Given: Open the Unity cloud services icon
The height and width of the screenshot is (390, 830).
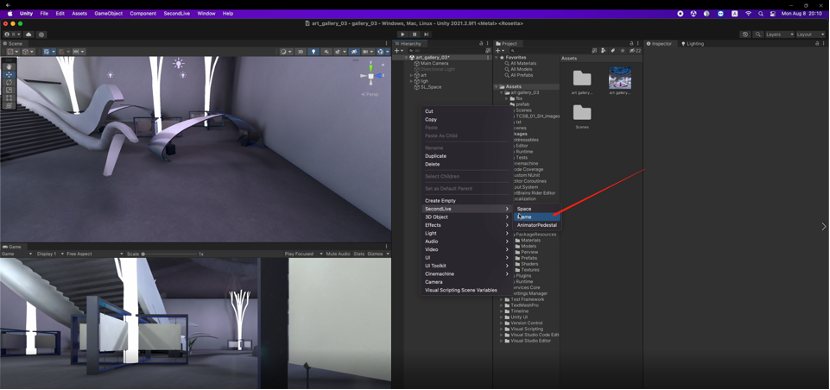Looking at the screenshot, I should point(29,34).
